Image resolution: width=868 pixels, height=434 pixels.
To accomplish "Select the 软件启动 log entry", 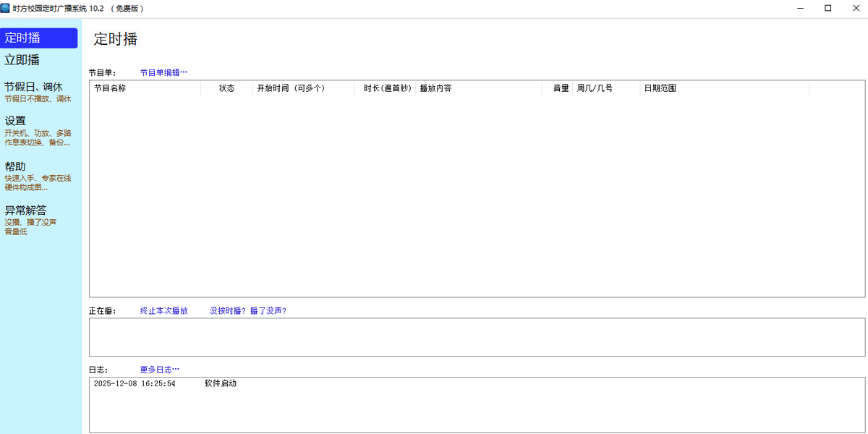I will (x=220, y=383).
